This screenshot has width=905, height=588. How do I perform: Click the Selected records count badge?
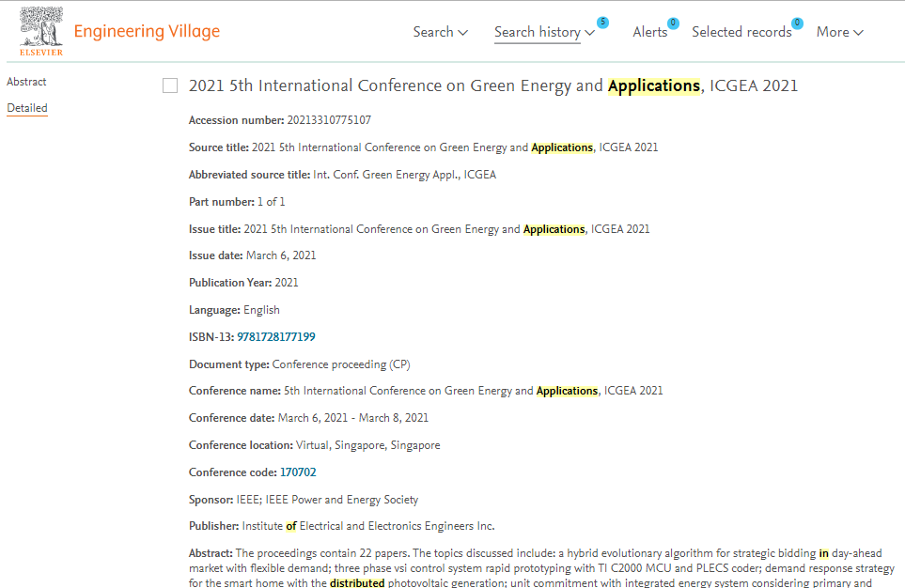tap(797, 23)
